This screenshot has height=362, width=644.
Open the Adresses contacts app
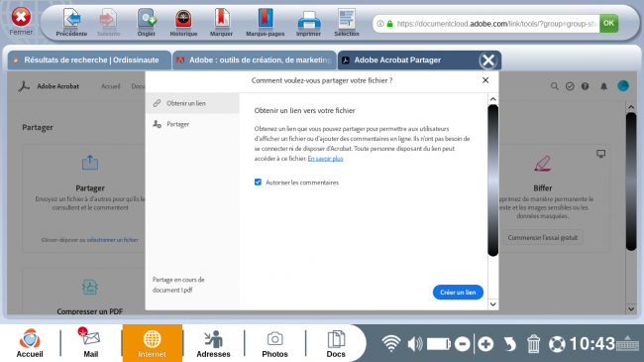pyautogui.click(x=213, y=343)
